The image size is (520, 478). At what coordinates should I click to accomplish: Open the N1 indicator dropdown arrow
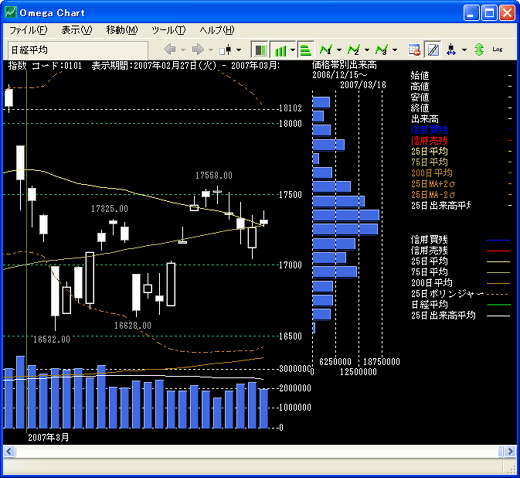point(339,50)
